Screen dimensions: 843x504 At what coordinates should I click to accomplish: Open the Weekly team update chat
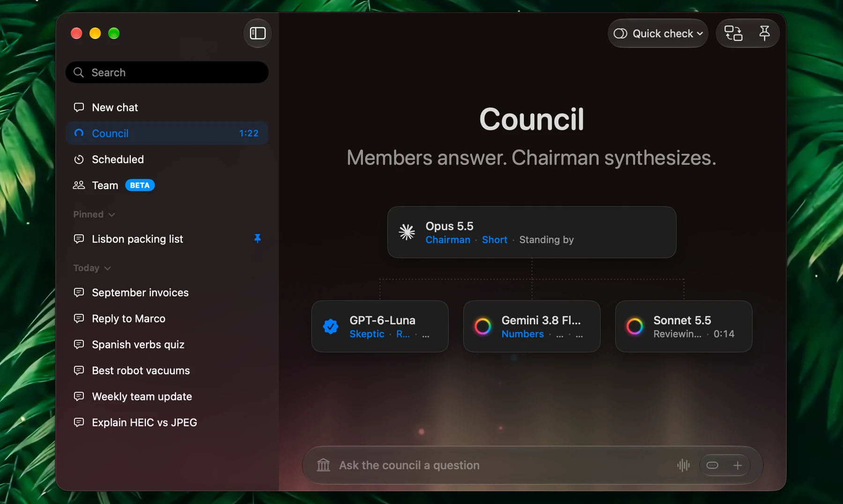point(167,396)
